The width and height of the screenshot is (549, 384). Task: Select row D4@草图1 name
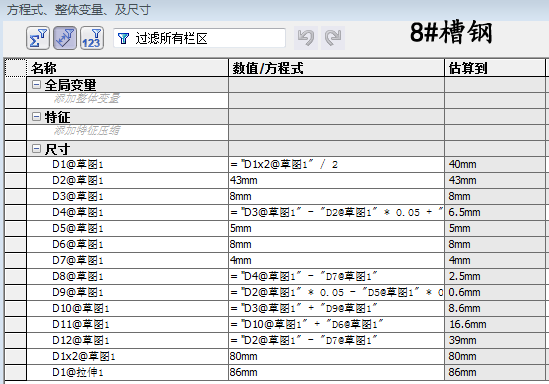pyautogui.click(x=78, y=212)
